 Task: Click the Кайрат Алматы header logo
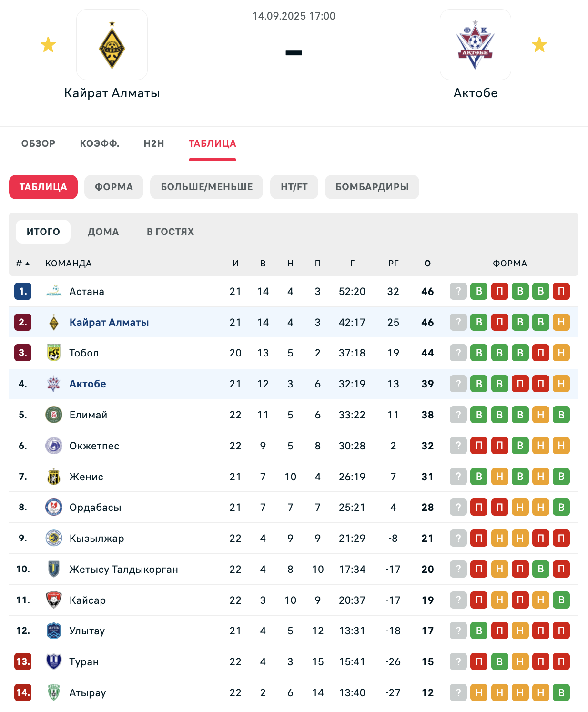(112, 45)
